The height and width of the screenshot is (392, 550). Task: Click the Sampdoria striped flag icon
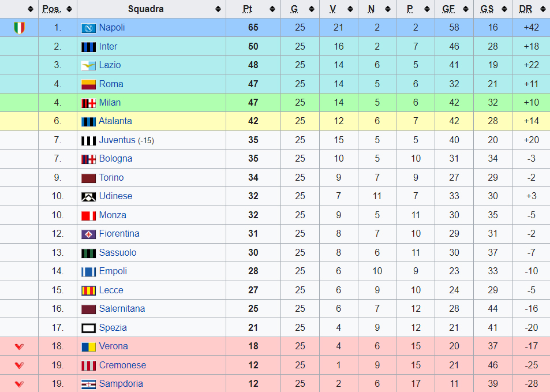pos(88,384)
